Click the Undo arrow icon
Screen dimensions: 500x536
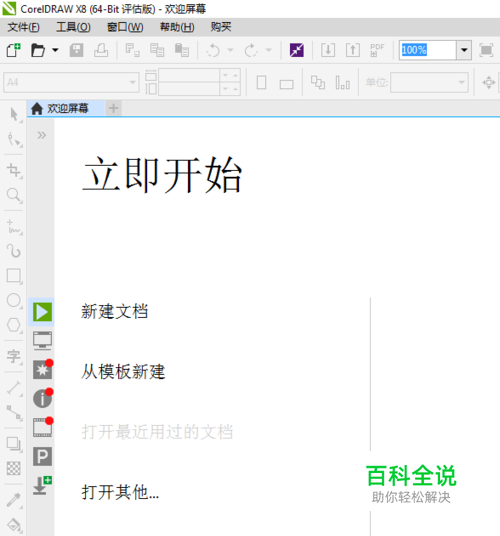[x=213, y=51]
